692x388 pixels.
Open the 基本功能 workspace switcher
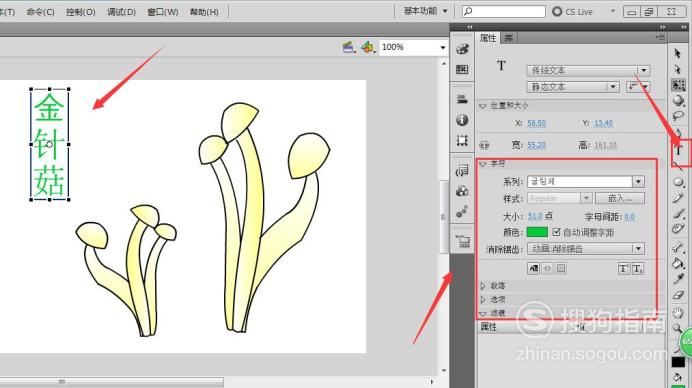[425, 11]
